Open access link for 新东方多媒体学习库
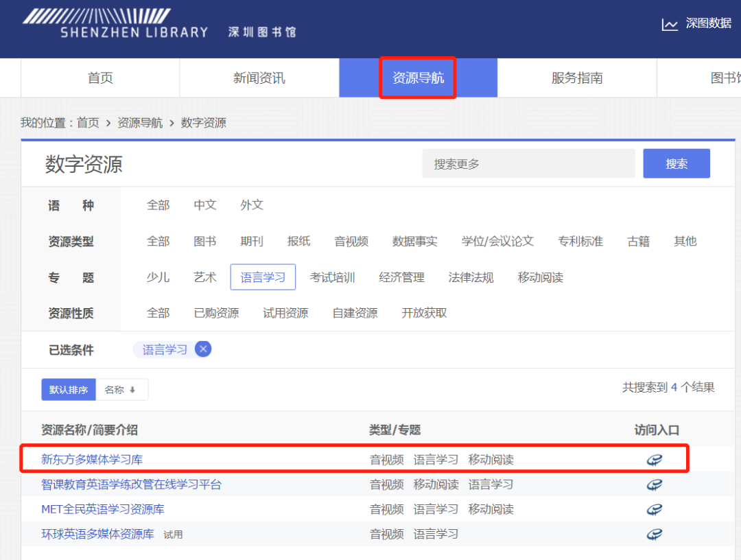Image resolution: width=741 pixels, height=560 pixels. pyautogui.click(x=655, y=459)
